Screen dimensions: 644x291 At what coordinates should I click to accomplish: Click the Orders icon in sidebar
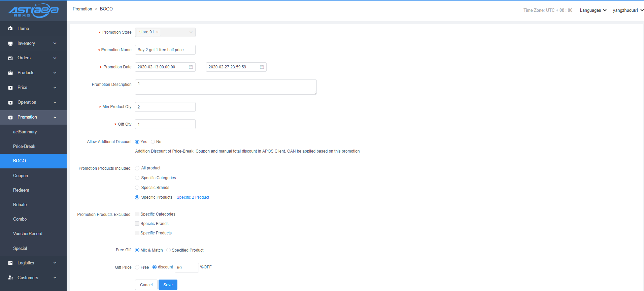[10, 58]
